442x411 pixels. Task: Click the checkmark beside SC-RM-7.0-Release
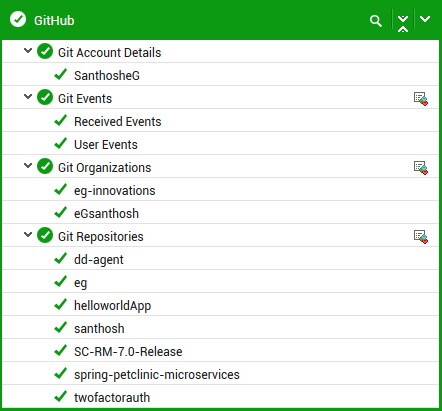61,350
